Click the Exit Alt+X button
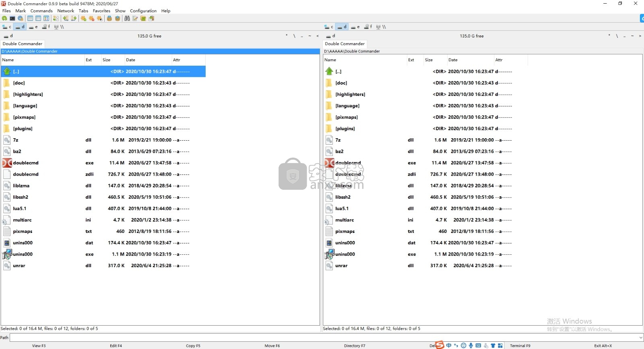 [x=603, y=346]
